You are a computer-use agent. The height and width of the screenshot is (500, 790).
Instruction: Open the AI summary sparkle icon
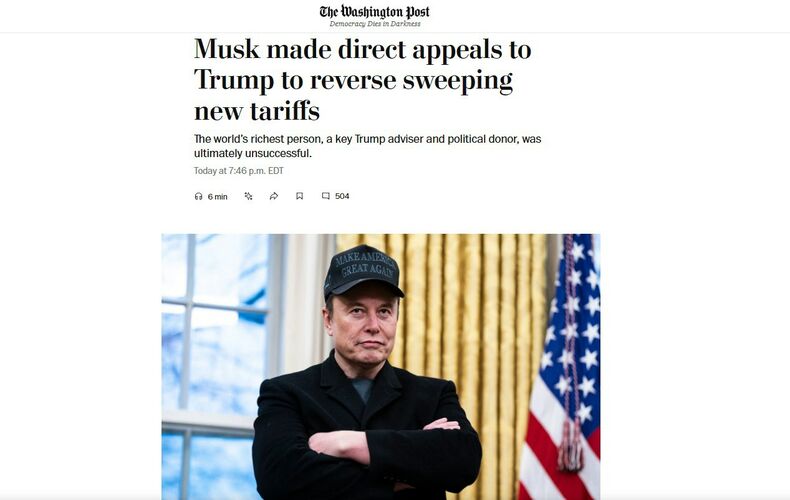248,196
